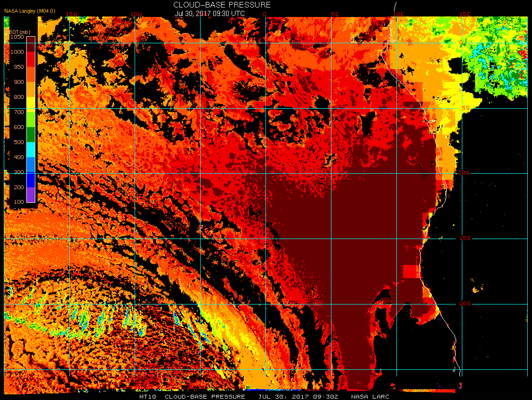Pick the deep blue 300–200 mb legend color
Image resolution: width=532 pixels, height=400 pixels.
pos(31,180)
